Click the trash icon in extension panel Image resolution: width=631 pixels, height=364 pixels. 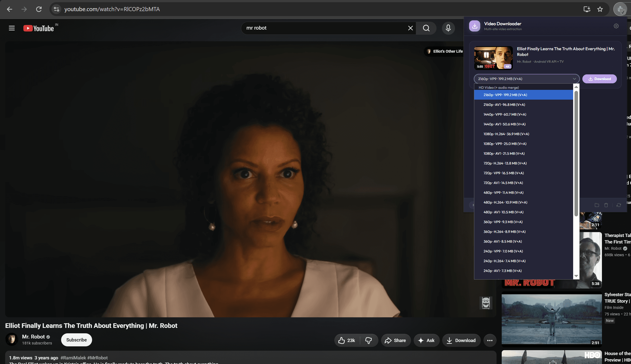(x=606, y=205)
